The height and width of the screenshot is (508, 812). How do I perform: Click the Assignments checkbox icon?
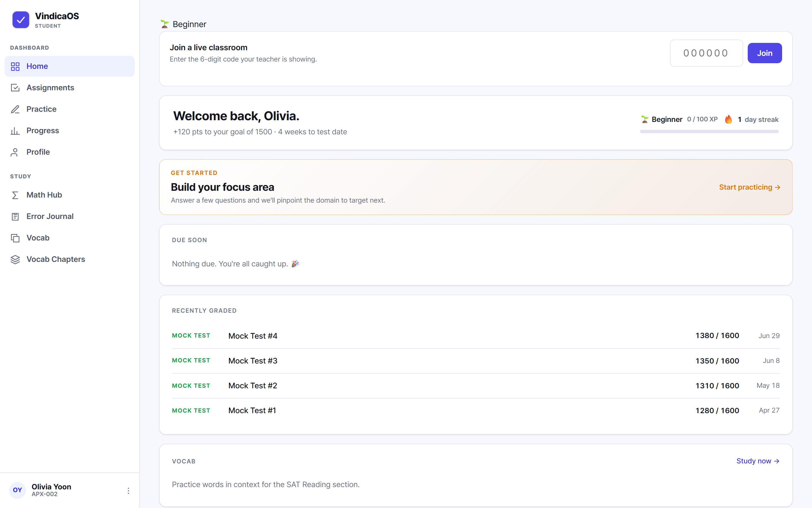tap(15, 88)
